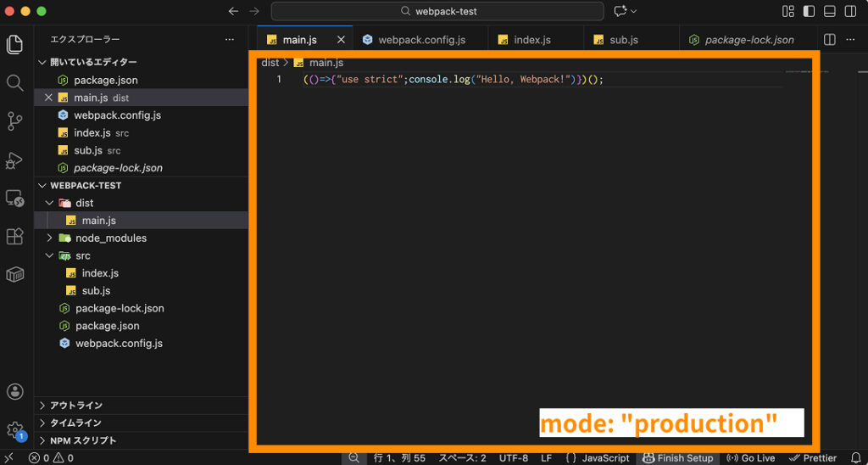Click the webpack-test command search box
This screenshot has height=465, width=868.
437,11
